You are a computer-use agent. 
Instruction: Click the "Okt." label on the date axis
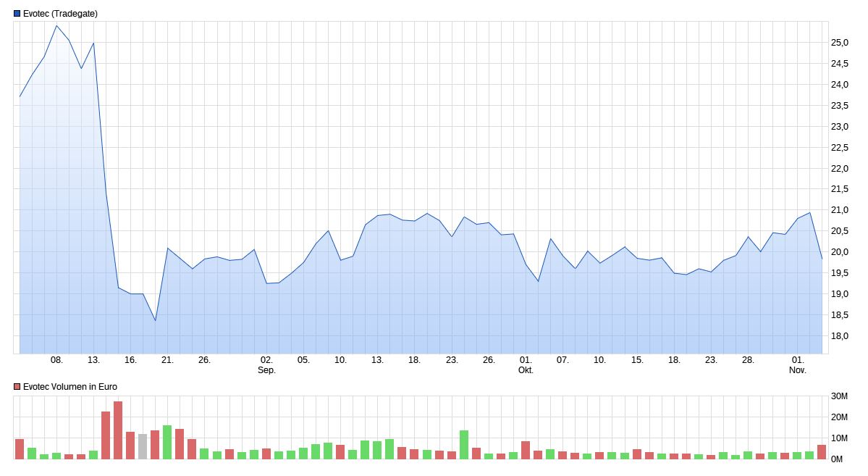[526, 371]
